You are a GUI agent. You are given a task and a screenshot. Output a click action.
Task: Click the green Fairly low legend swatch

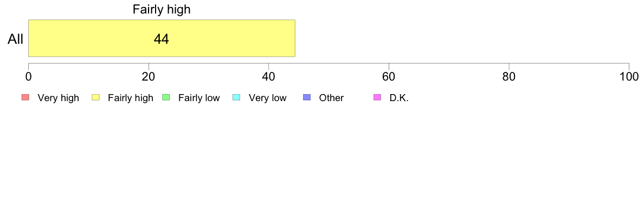(x=166, y=97)
